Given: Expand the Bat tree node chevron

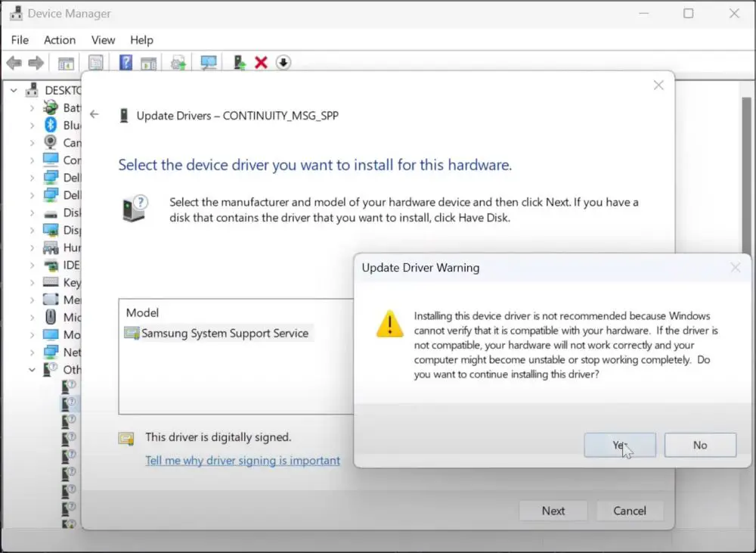Looking at the screenshot, I should [x=33, y=107].
